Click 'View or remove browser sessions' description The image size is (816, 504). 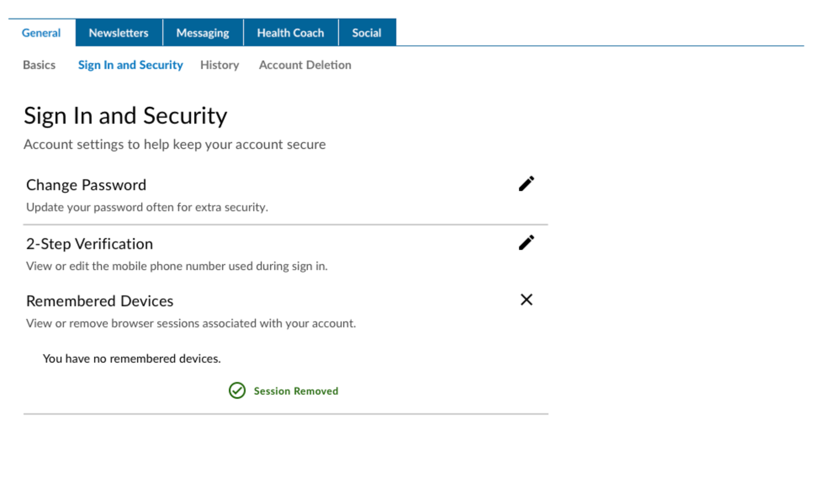tap(191, 323)
